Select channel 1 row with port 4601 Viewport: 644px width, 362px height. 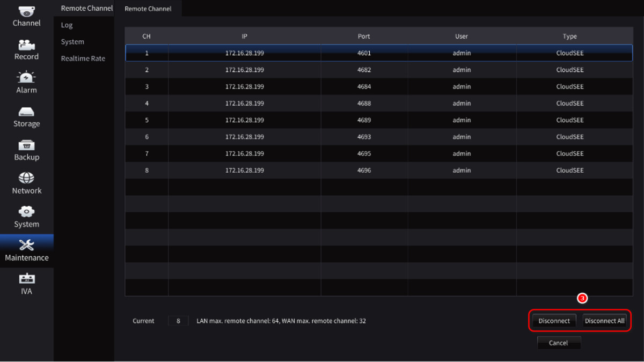(378, 53)
